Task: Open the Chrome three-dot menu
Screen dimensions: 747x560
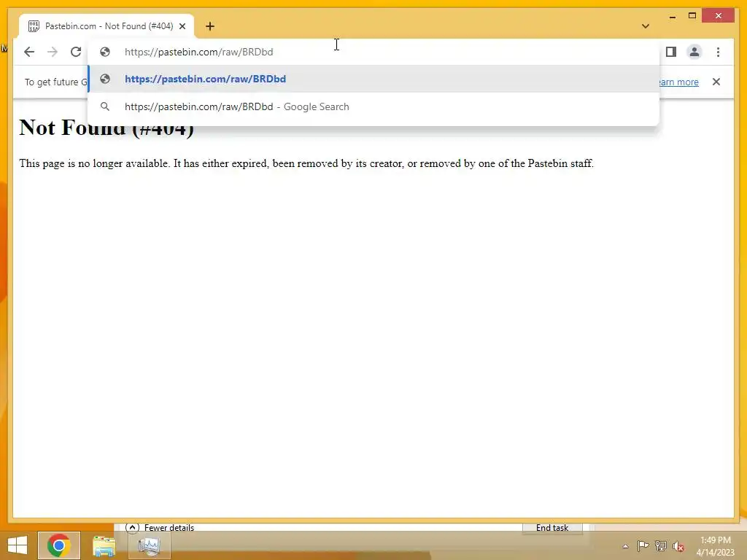Action: pyautogui.click(x=719, y=52)
